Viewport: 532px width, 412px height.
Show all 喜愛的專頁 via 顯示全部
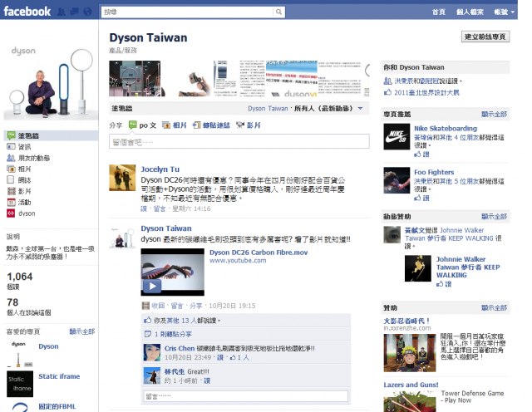pyautogui.click(x=81, y=331)
